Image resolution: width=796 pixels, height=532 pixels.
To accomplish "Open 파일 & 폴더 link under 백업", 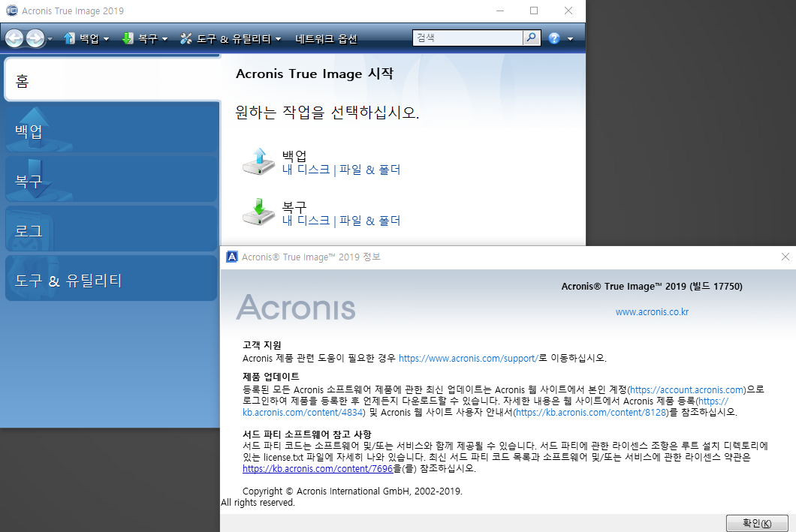I will (x=370, y=170).
